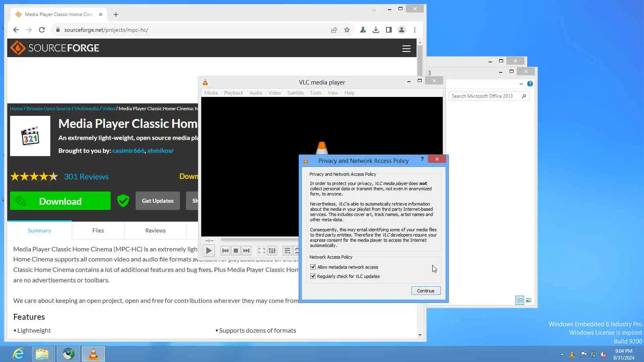Image resolution: width=644 pixels, height=362 pixels.
Task: Expand the Office window ribbon chevron
Action: pos(521,84)
